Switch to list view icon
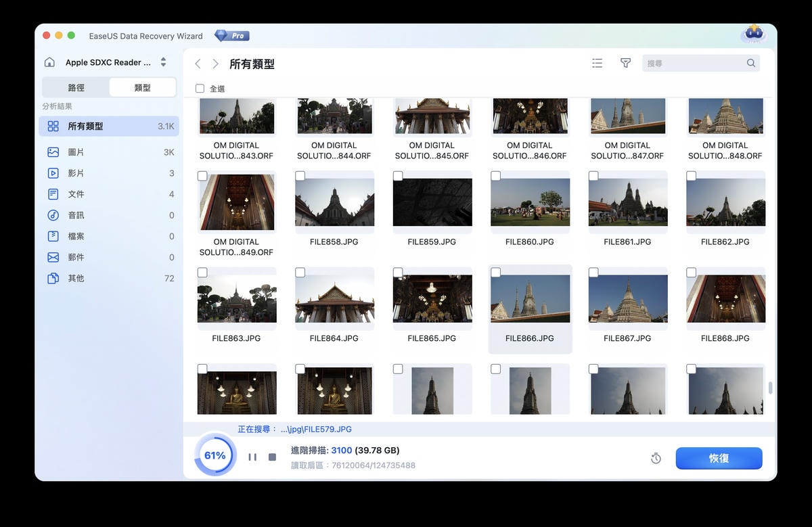Viewport: 812px width, 527px height. pyautogui.click(x=597, y=63)
